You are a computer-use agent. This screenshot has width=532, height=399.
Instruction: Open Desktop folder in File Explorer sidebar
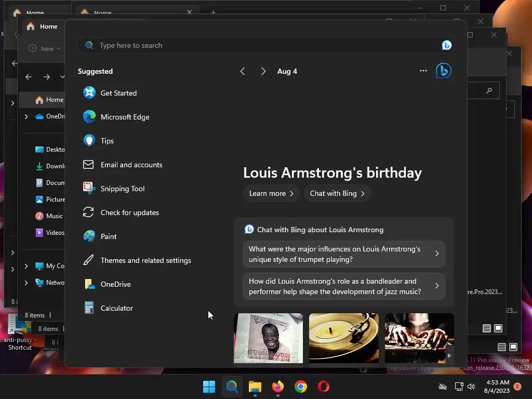[50, 150]
